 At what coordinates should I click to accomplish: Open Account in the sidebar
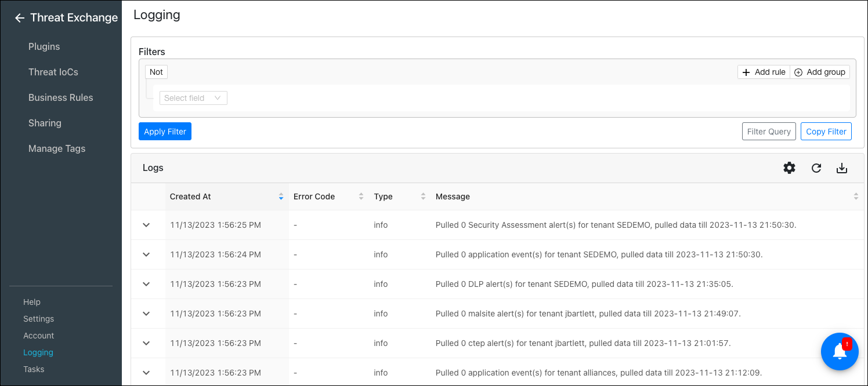point(38,336)
